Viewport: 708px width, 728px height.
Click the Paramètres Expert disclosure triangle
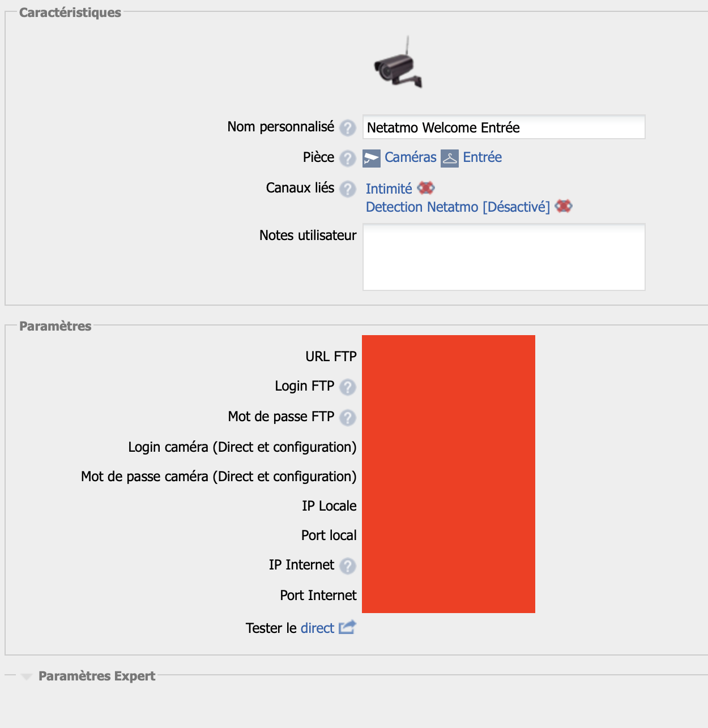[26, 677]
